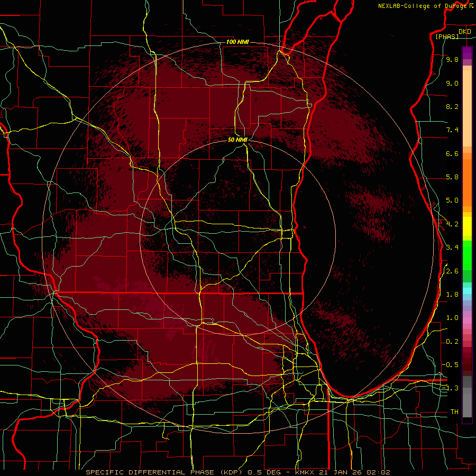This screenshot has width=476, height=476.
Task: Click the bright green segment of color bar
Action: [x=467, y=254]
